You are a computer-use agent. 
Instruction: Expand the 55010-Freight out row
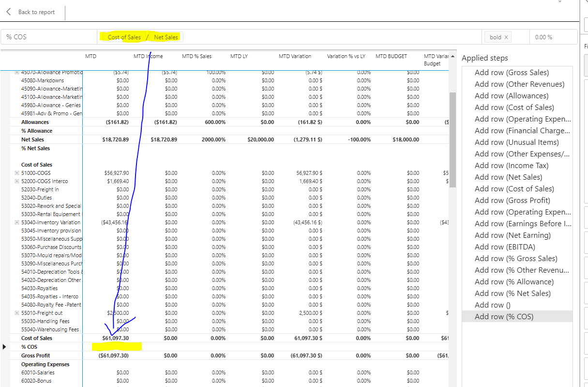click(x=17, y=313)
